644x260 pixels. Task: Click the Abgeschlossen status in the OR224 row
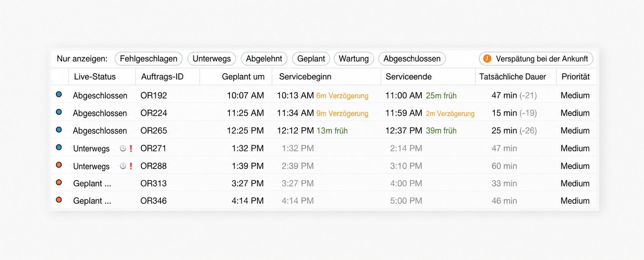100,113
